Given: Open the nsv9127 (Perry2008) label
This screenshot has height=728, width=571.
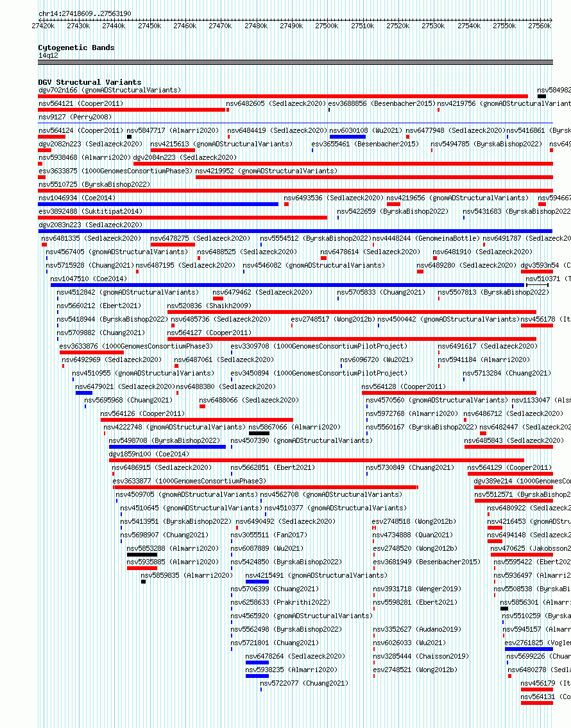Looking at the screenshot, I should pos(74,117).
